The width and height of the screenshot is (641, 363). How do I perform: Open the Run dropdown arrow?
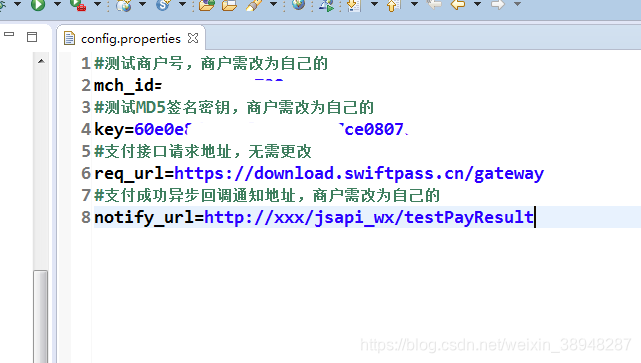[x=57, y=4]
